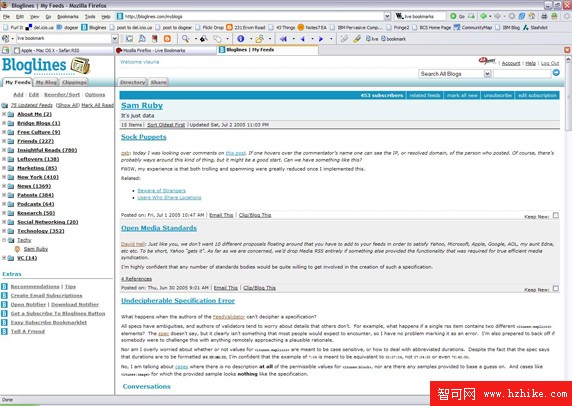Click the green back arrow navigation icon
The width and height of the screenshot is (572, 406).
click(x=483, y=16)
